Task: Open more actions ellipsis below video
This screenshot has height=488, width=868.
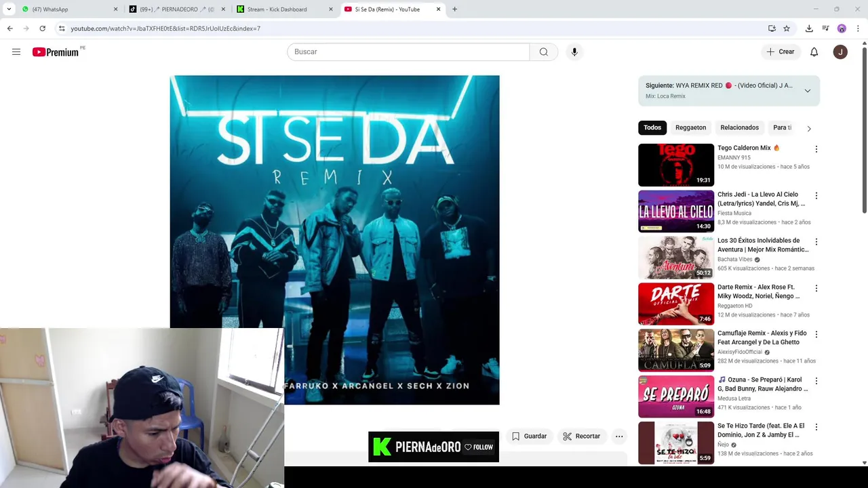Action: pyautogui.click(x=619, y=436)
